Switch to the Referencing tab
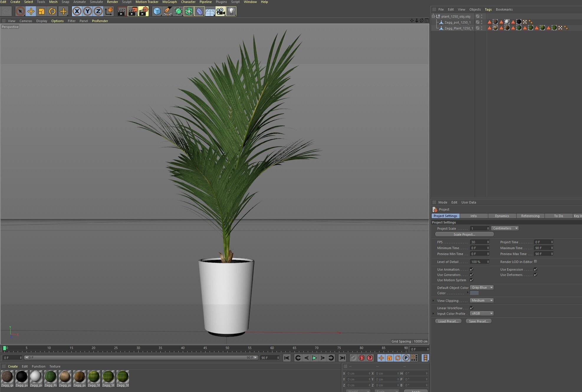 (x=530, y=216)
